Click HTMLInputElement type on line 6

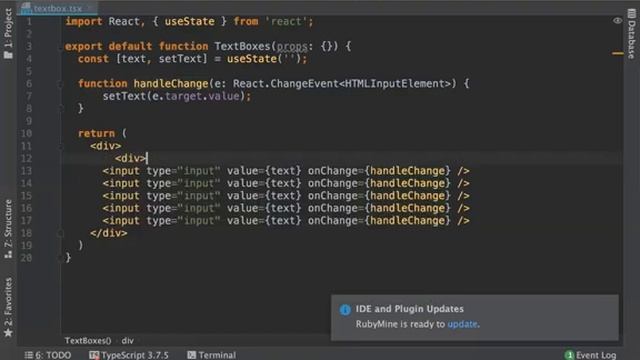click(395, 84)
